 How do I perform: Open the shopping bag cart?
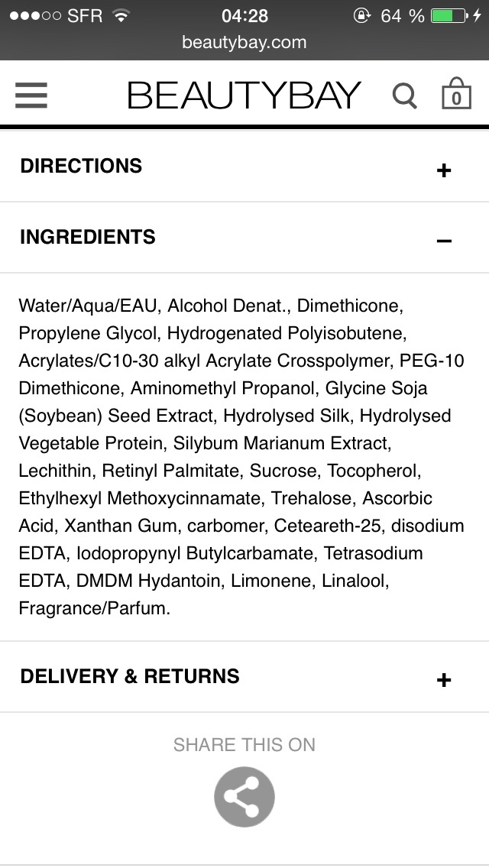tap(456, 95)
